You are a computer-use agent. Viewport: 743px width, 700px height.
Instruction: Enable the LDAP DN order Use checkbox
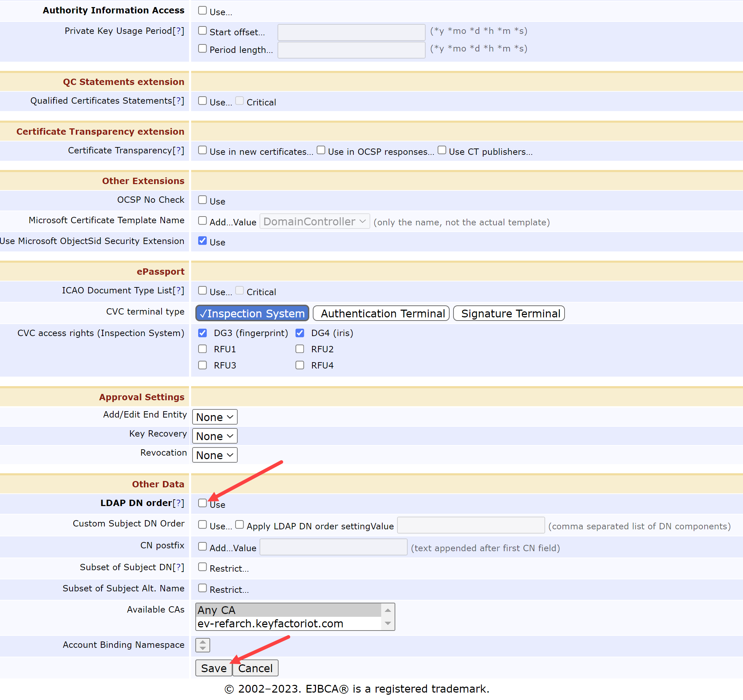[202, 503]
